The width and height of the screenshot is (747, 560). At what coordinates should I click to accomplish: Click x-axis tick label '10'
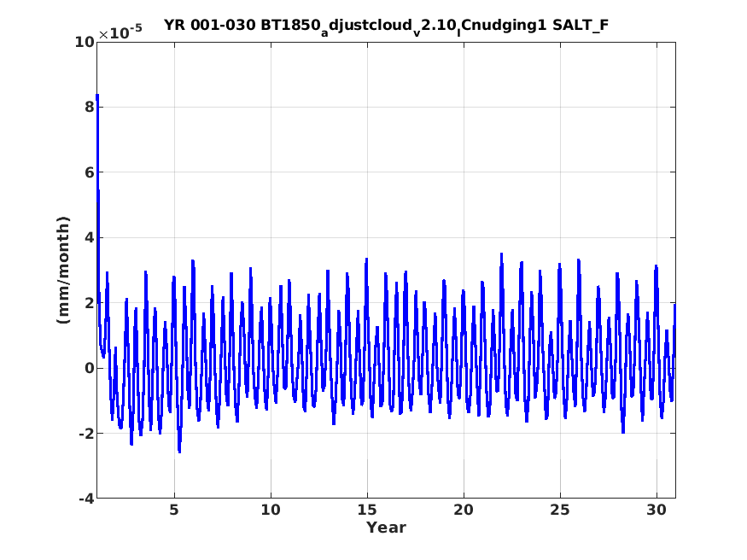coord(271,510)
